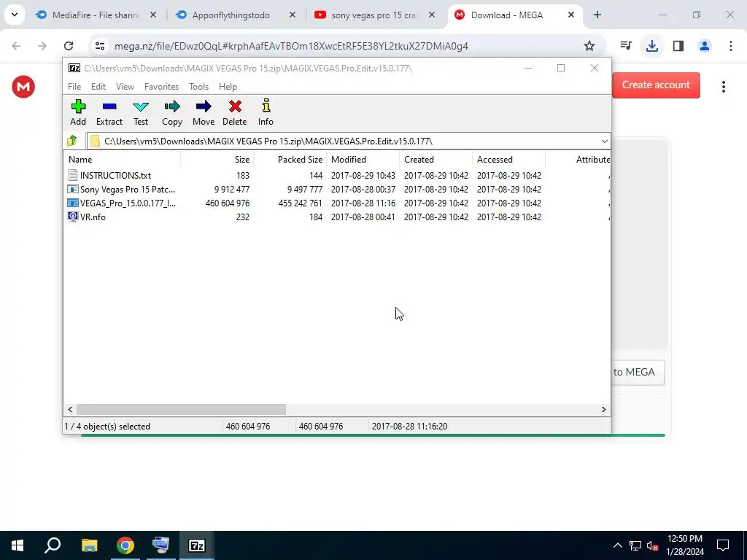This screenshot has width=747, height=560.
Task: Open the Tools menu
Action: [198, 87]
